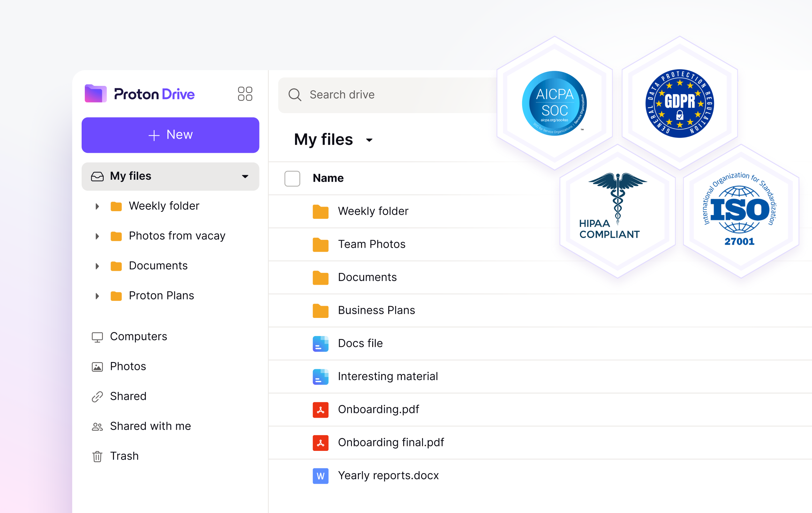
Task: Open the Shared link icon
Action: (97, 396)
